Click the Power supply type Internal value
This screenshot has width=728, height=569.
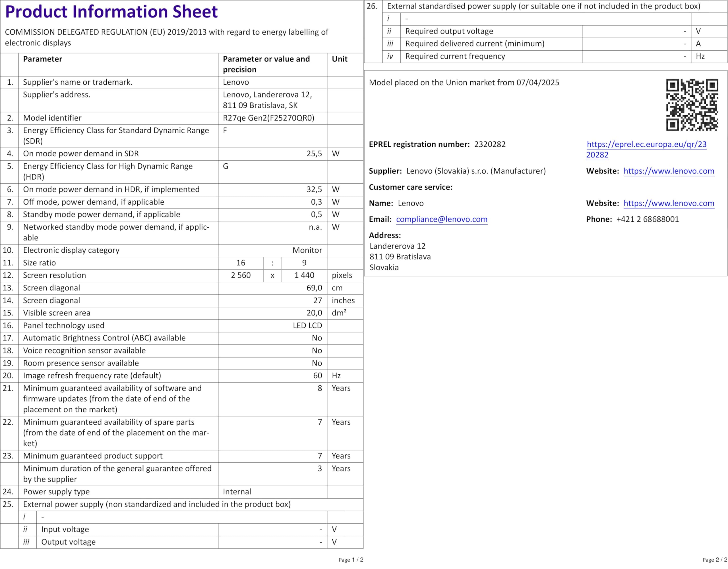237,492
